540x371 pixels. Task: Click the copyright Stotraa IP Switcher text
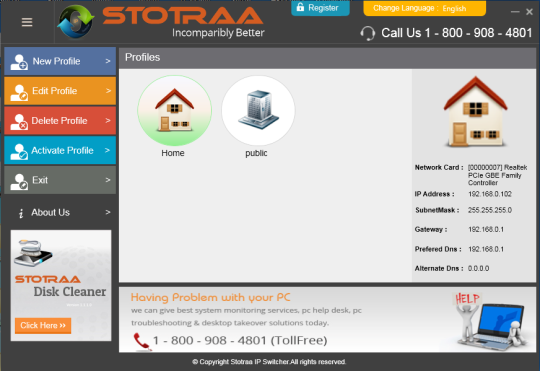tap(269, 362)
